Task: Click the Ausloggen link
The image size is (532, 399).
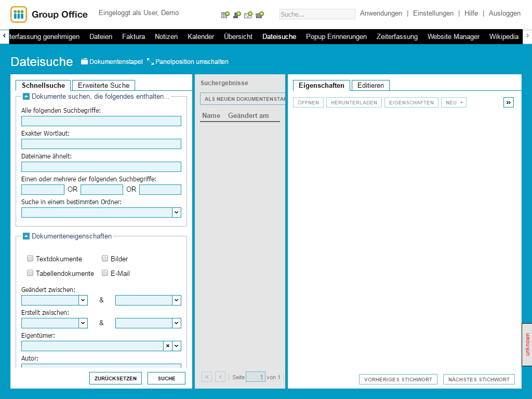Action: 504,14
